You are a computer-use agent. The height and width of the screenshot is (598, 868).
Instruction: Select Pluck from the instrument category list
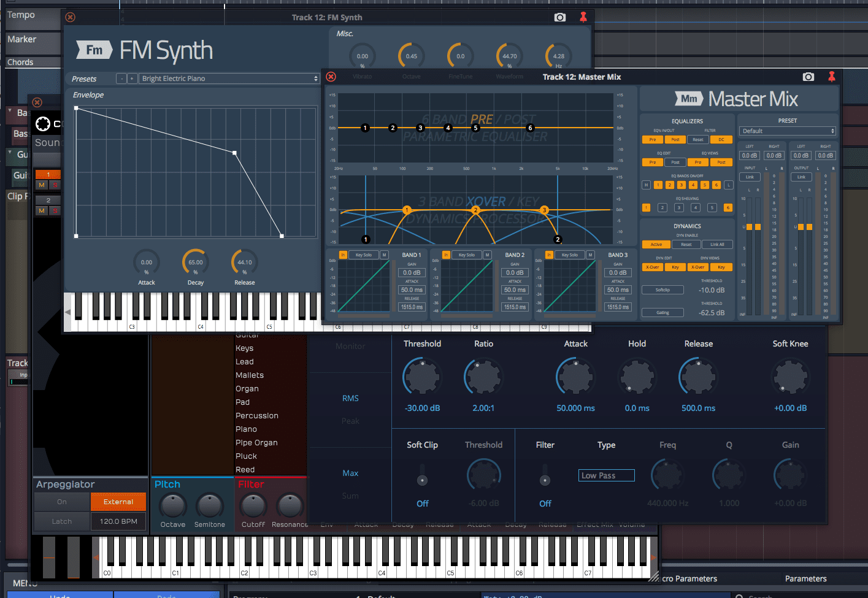(246, 456)
